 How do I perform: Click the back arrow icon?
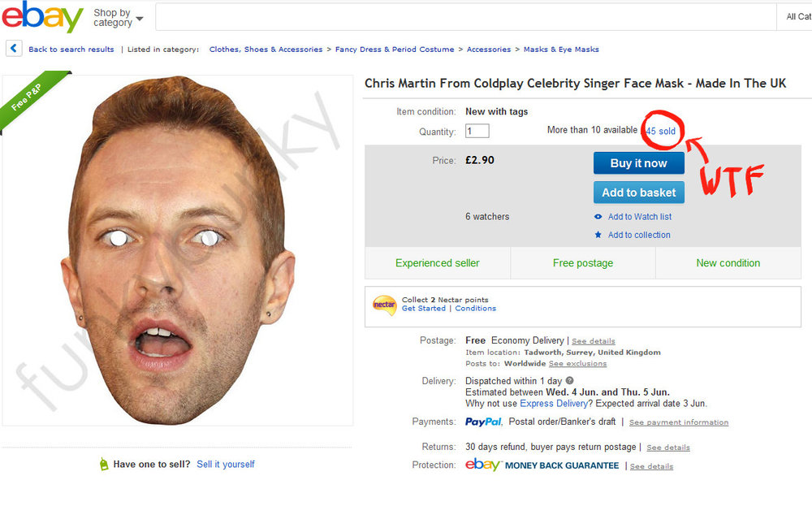pos(14,49)
